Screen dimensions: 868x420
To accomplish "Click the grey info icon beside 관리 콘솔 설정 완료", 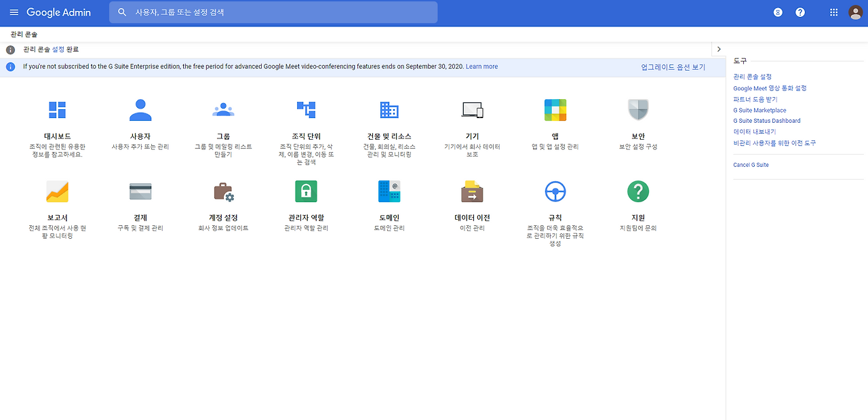I will click(10, 50).
